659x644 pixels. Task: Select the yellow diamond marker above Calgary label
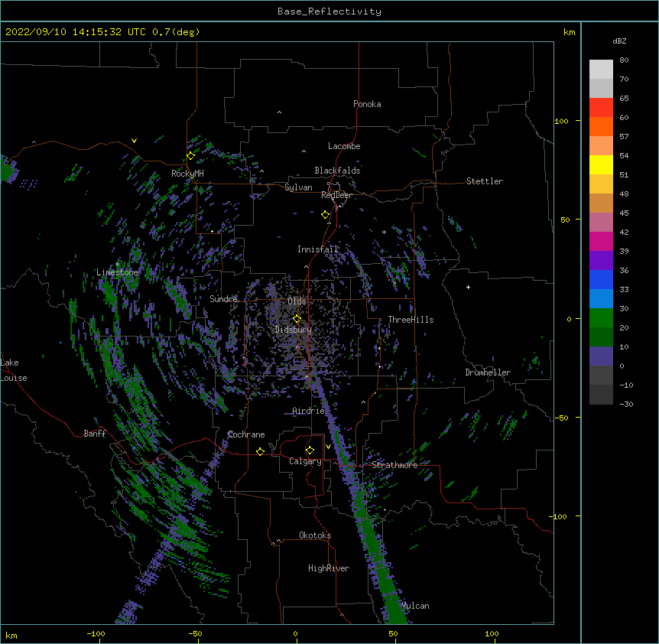(310, 450)
